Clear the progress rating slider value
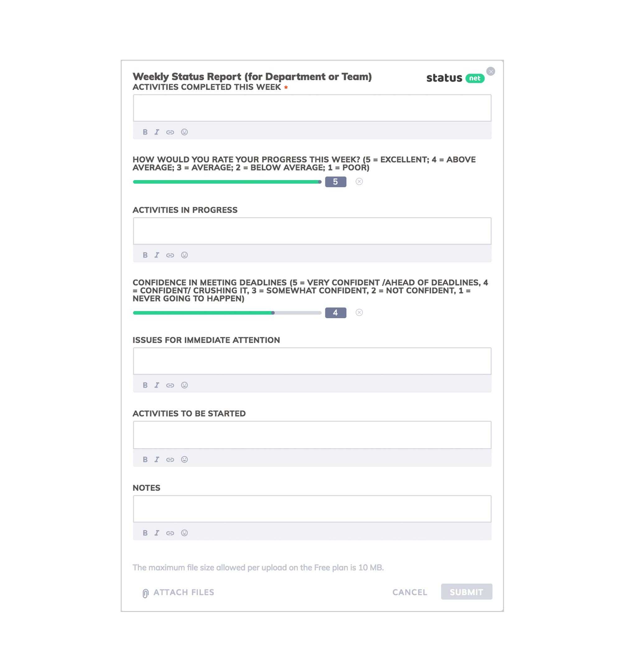 click(x=360, y=181)
